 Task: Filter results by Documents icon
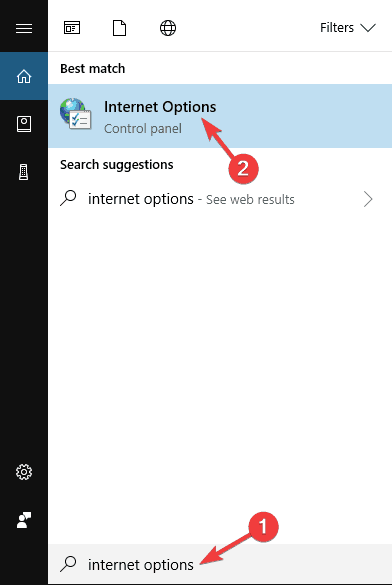point(119,28)
